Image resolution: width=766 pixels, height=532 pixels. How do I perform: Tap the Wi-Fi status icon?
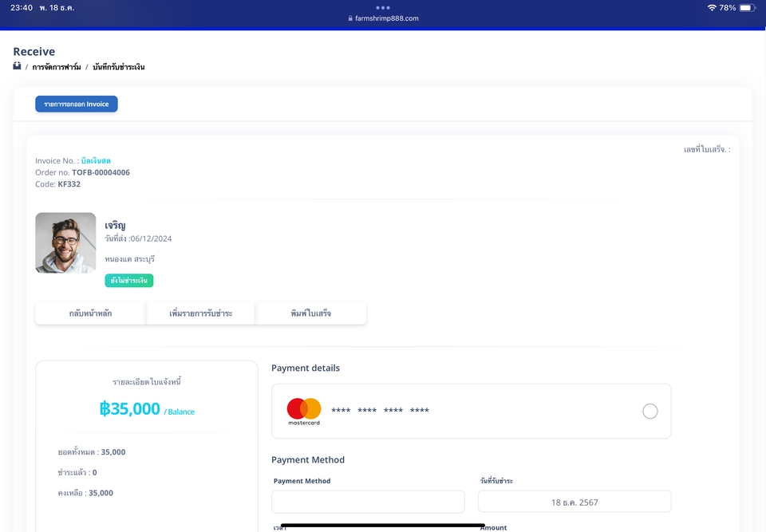pyautogui.click(x=711, y=8)
